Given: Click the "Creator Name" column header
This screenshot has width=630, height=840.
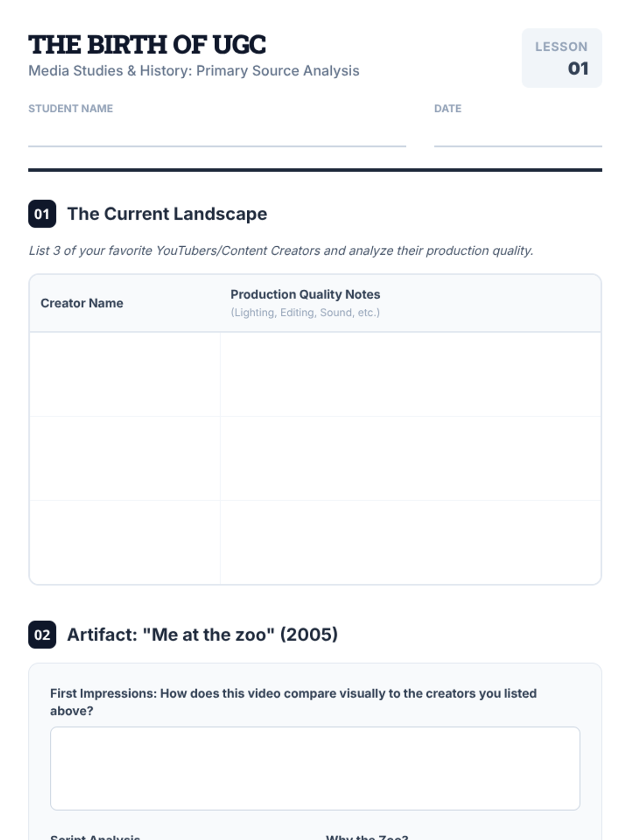Looking at the screenshot, I should (82, 303).
